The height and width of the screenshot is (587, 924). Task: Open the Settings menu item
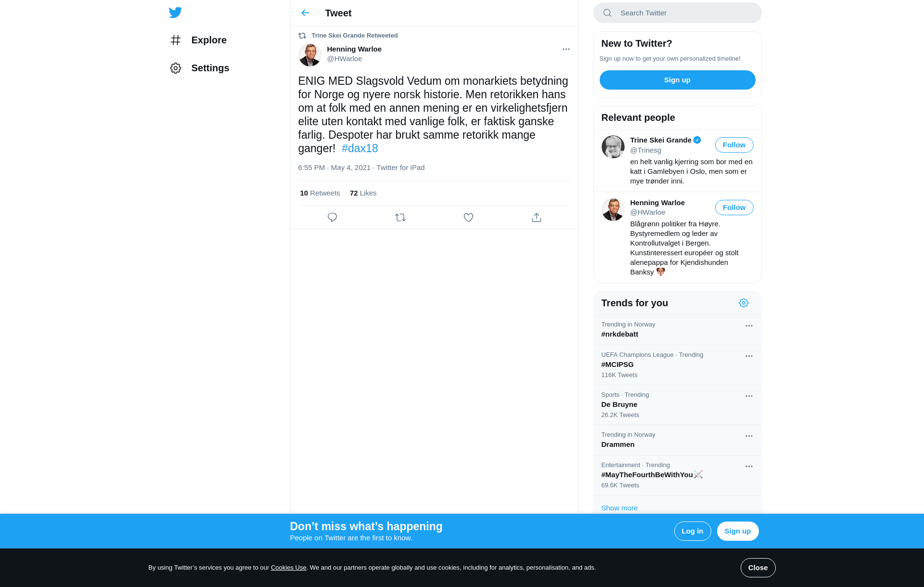[199, 68]
